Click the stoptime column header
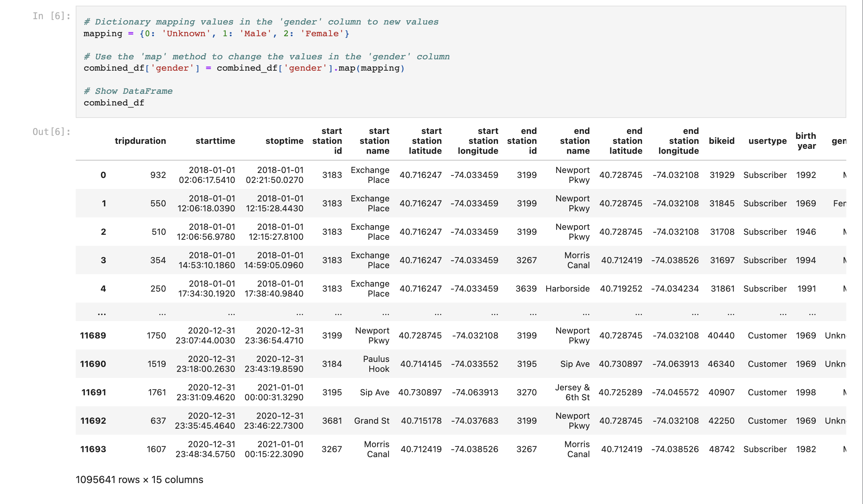 (284, 141)
